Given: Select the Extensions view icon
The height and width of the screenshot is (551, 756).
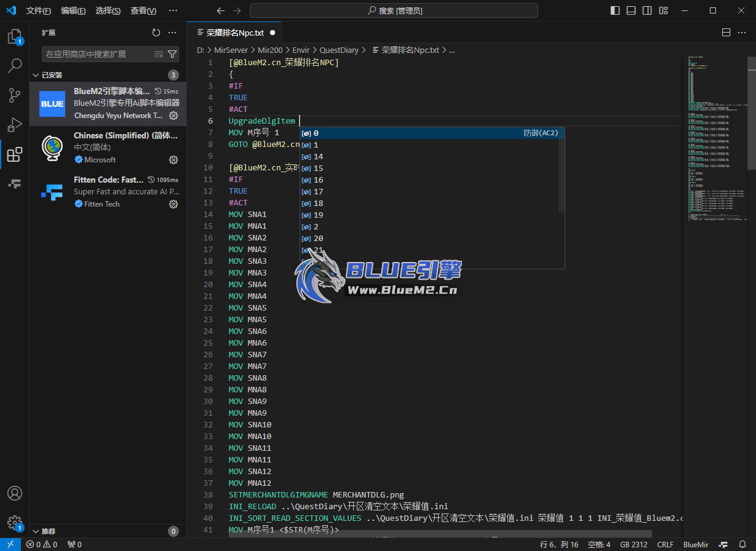Looking at the screenshot, I should coord(15,154).
